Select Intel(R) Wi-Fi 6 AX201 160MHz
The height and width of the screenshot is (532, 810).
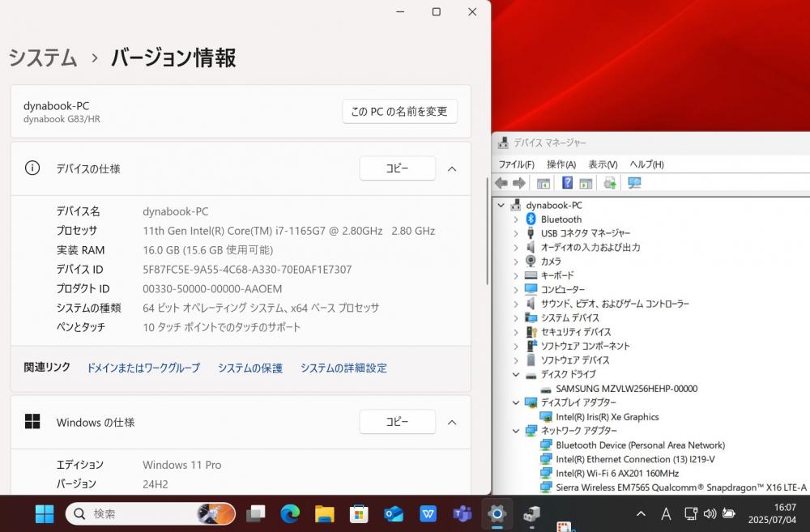pyautogui.click(x=616, y=473)
